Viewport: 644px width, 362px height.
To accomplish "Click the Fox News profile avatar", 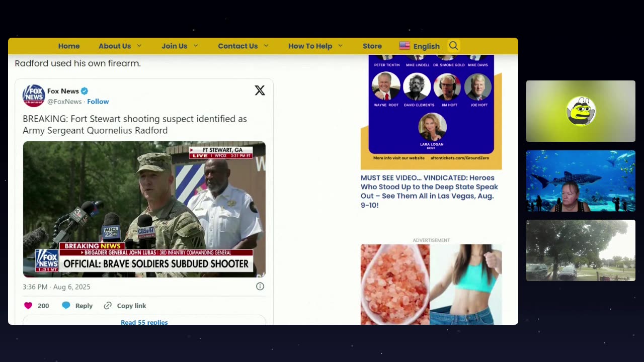I will [34, 96].
